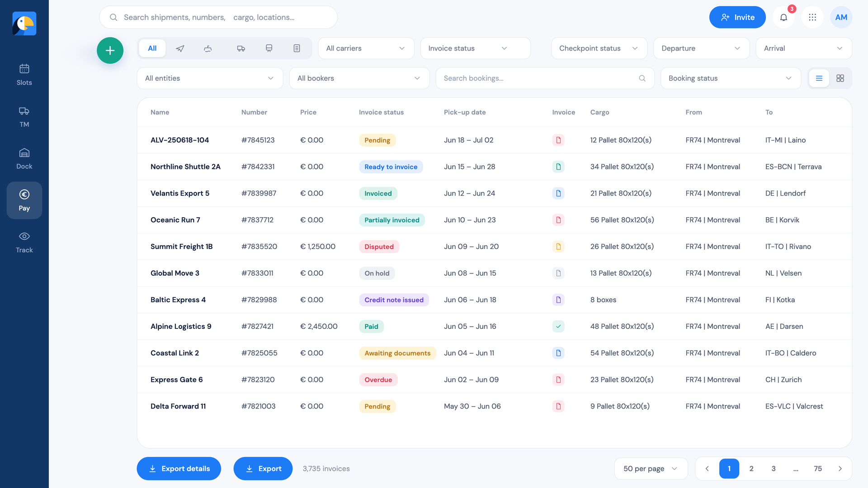Click the Export button

click(263, 469)
